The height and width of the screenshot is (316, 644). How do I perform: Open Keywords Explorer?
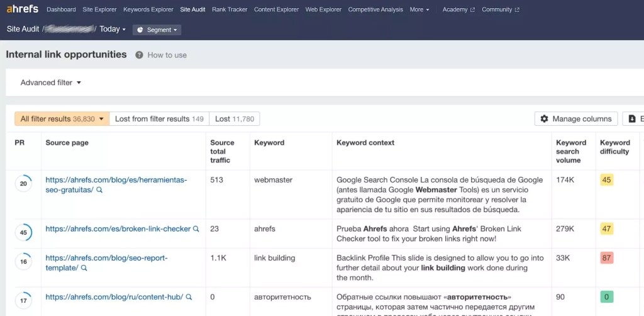pos(148,9)
